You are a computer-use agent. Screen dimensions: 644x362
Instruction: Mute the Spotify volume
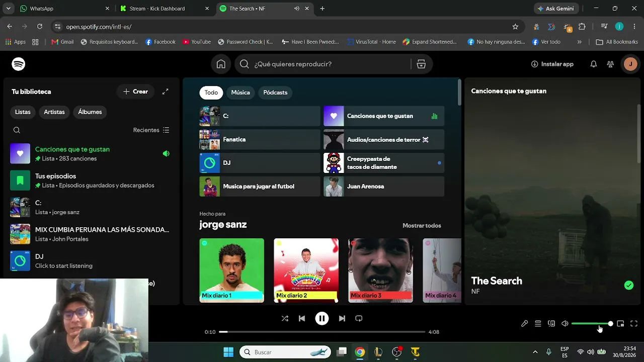[x=565, y=324]
